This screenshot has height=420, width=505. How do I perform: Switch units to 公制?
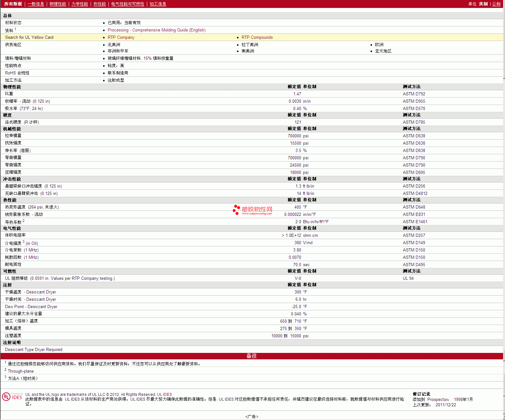pyautogui.click(x=496, y=4)
